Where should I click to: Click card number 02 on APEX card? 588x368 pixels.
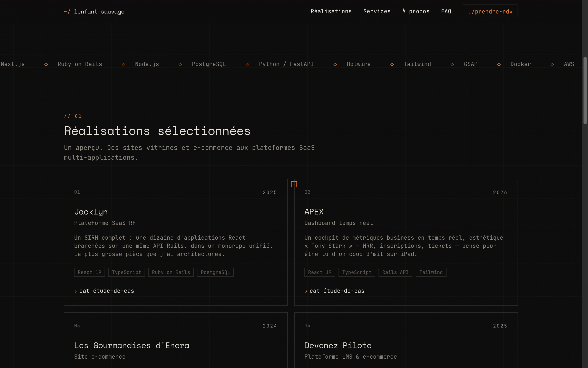[307, 192]
